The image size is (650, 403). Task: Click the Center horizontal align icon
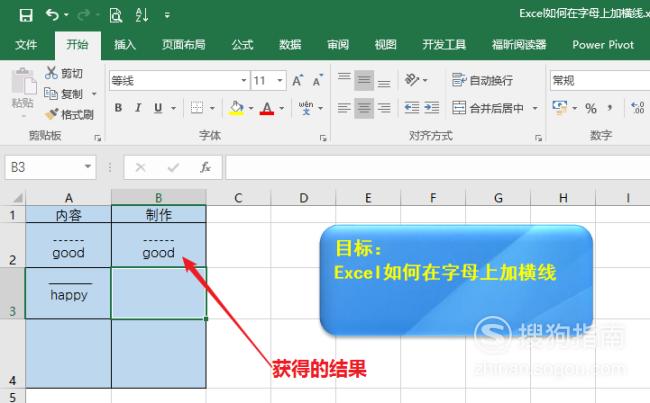tap(364, 108)
